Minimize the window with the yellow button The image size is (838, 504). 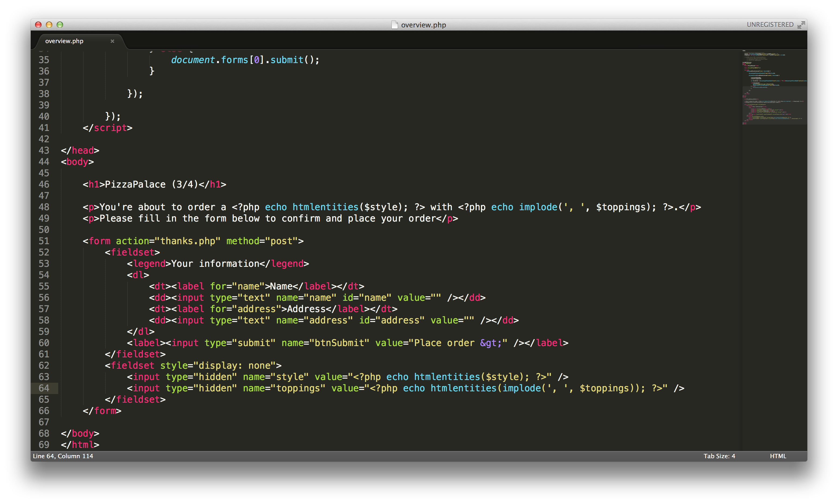[x=49, y=25]
